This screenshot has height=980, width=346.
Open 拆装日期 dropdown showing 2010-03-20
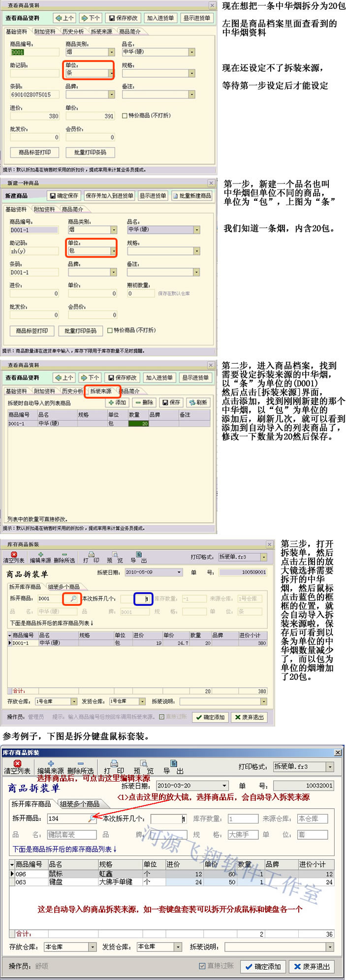224,786
